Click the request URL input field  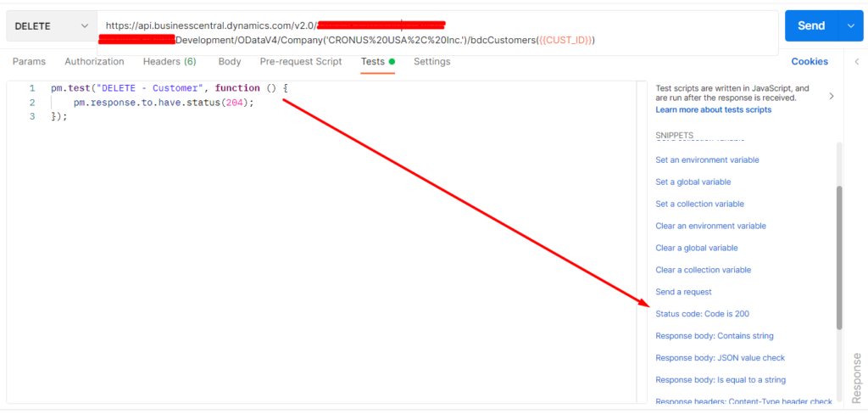(437, 33)
